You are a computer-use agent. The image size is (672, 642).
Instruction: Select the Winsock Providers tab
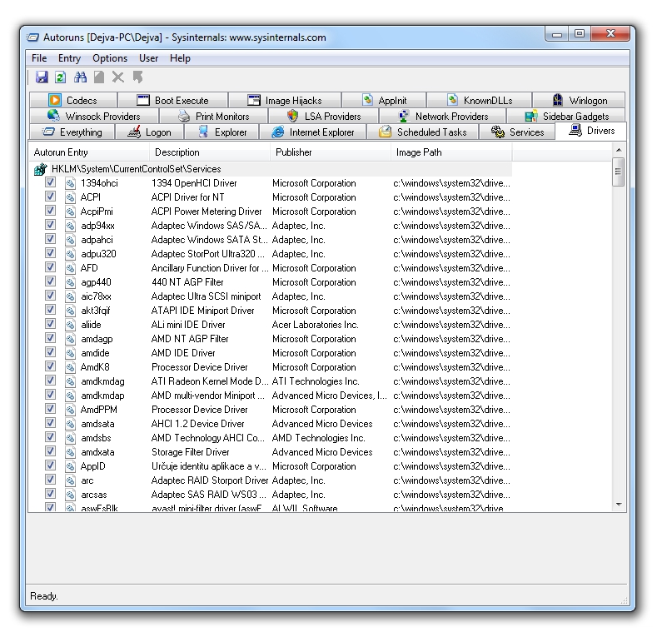(94, 116)
